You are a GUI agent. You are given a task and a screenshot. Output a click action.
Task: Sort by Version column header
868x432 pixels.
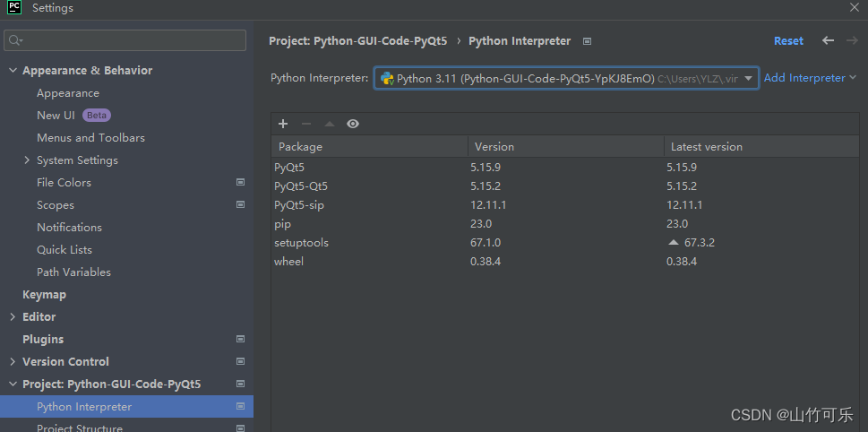tap(566, 147)
